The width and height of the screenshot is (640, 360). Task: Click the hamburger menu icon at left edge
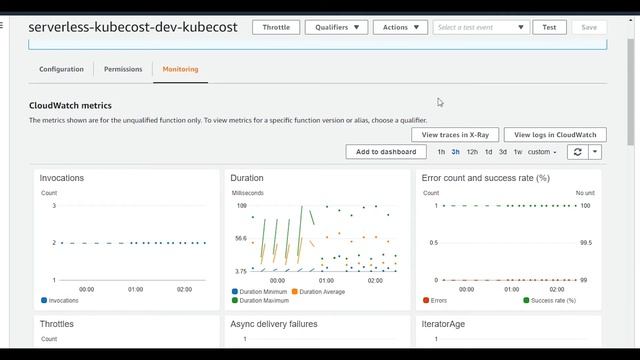(2, 25)
